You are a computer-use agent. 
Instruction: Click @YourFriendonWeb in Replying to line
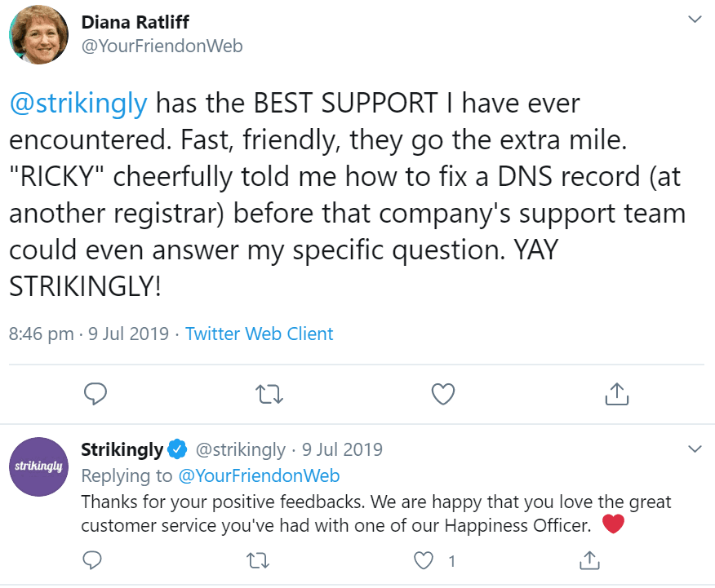click(259, 475)
